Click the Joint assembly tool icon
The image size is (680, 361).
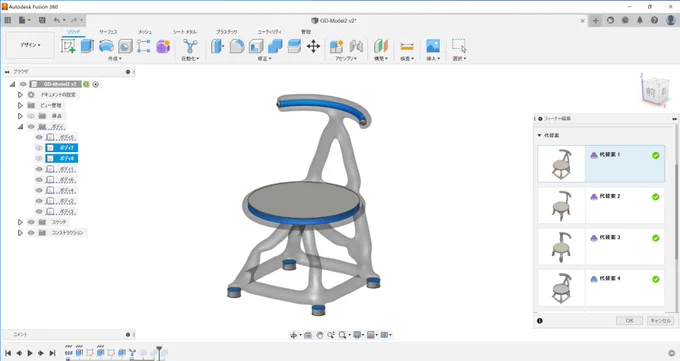pos(356,46)
